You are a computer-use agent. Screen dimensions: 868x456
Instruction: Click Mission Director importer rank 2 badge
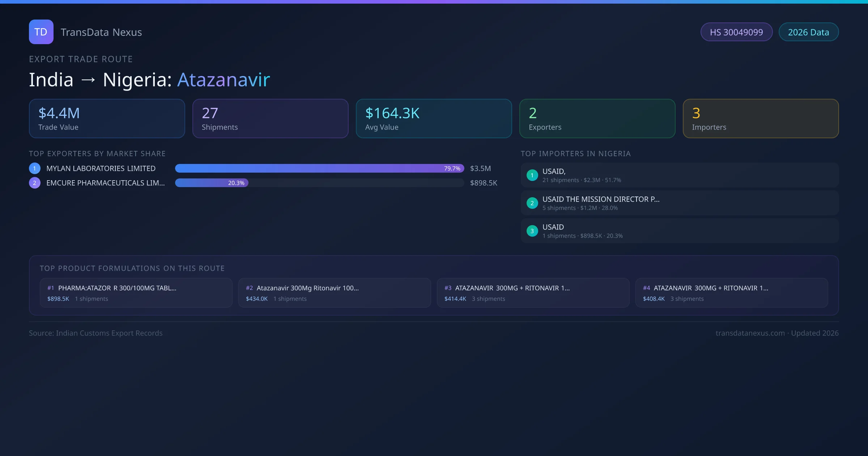pyautogui.click(x=532, y=203)
